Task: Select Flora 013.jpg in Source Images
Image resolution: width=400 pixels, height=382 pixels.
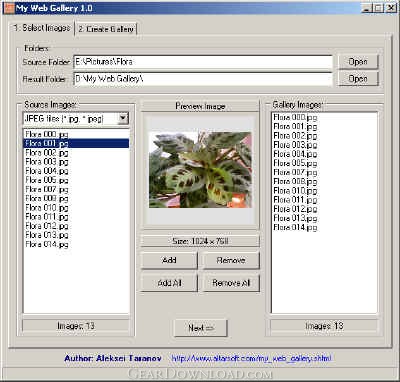Action: pyautogui.click(x=76, y=235)
